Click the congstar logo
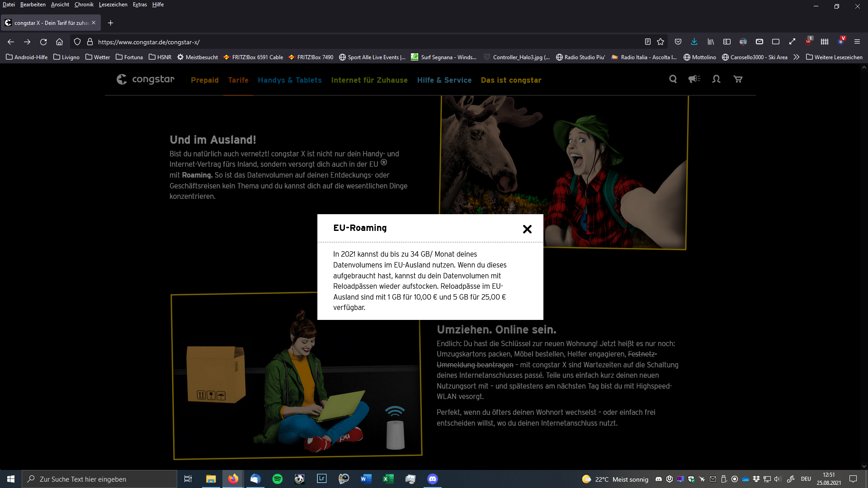The width and height of the screenshot is (868, 488). [x=145, y=79]
